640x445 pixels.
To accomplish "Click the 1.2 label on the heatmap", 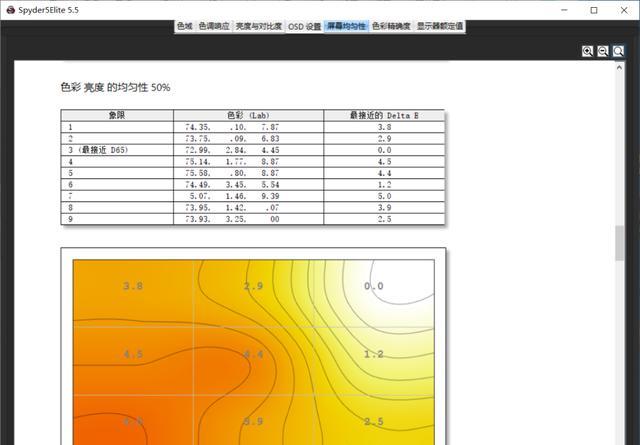I will click(373, 354).
